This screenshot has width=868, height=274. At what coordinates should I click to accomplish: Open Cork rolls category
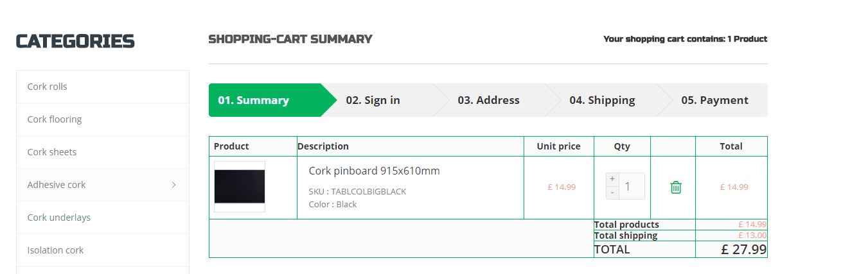(x=47, y=87)
